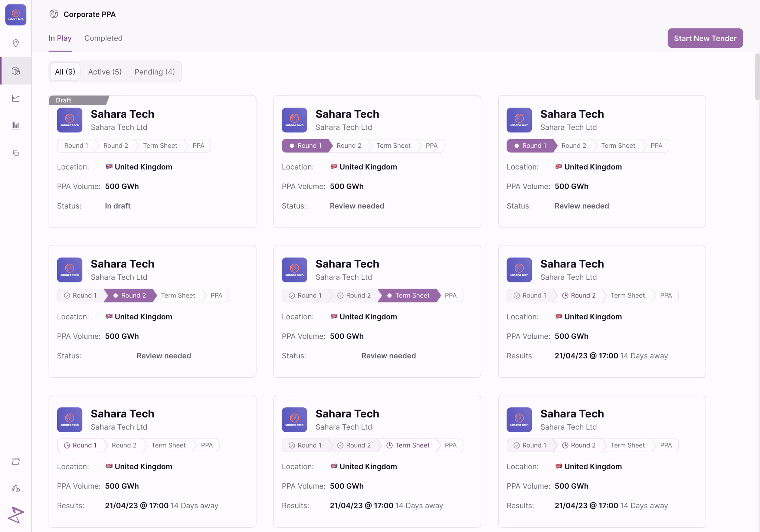Switch to the Completed tab
This screenshot has width=760, height=532.
pos(104,38)
